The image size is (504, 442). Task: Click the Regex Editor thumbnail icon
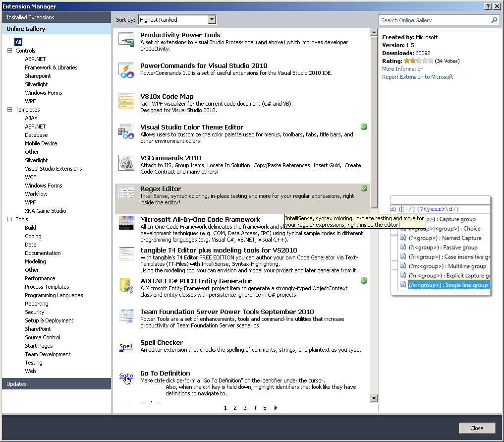click(x=126, y=192)
